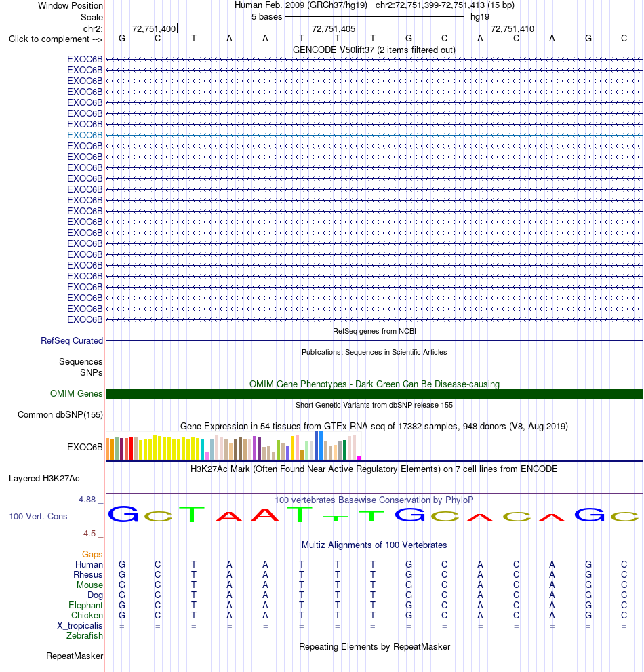Click the "Mouse" alignment row label
Image resolution: width=644 pixels, height=672 pixels.
[x=89, y=585]
